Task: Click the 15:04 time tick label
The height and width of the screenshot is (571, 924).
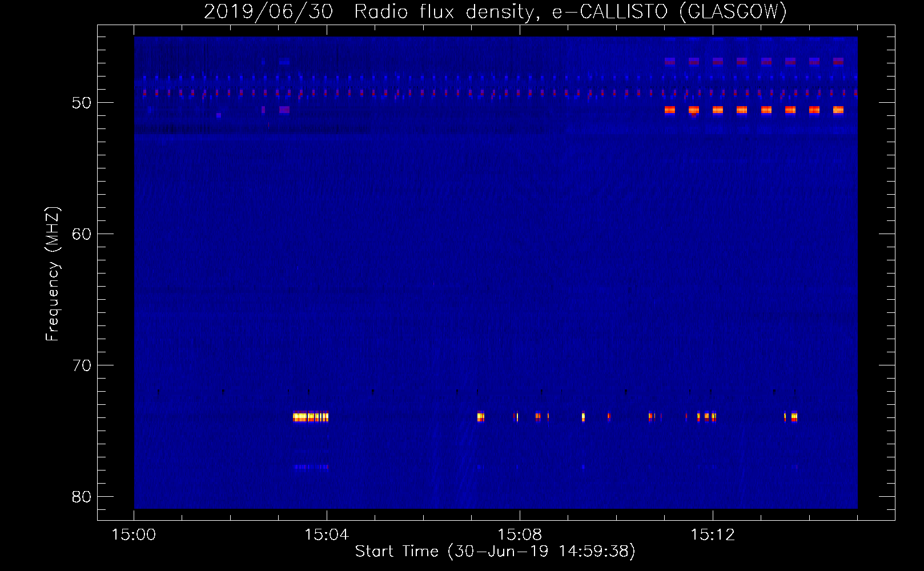Action: click(327, 534)
